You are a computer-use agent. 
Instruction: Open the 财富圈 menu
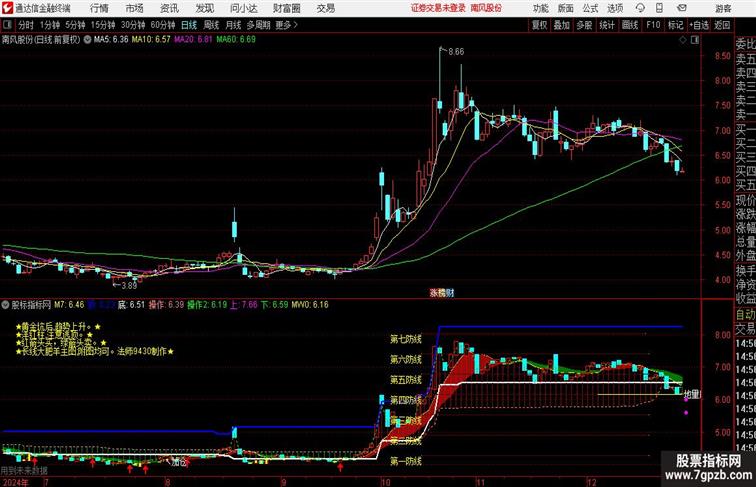click(286, 8)
